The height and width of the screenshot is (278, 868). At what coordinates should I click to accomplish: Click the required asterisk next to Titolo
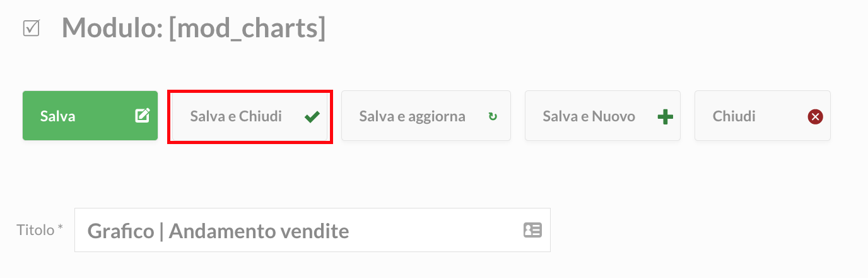point(61,227)
